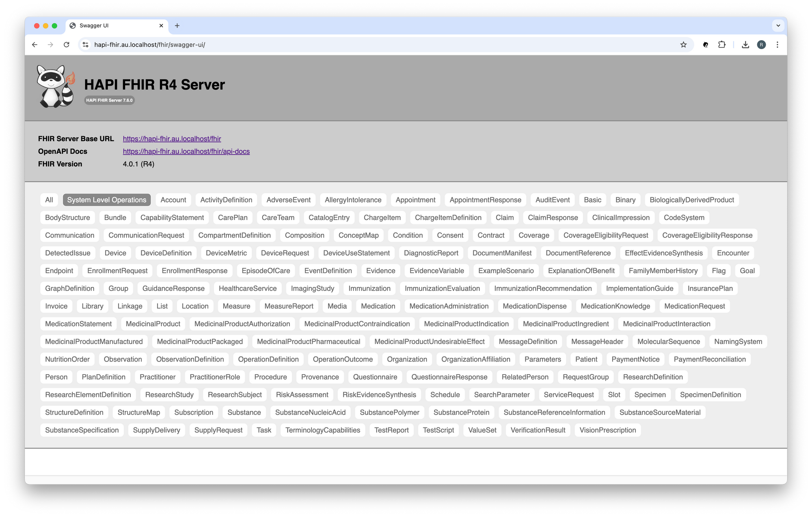Open a new browser tab
812x517 pixels.
click(177, 26)
